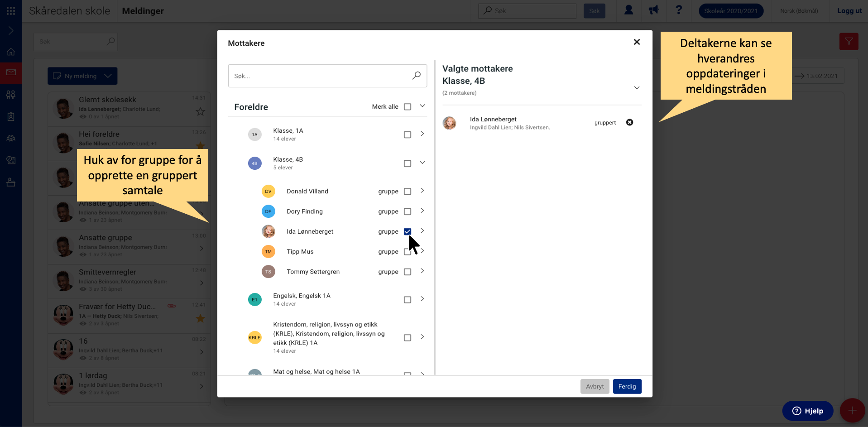Image resolution: width=868 pixels, height=427 pixels.
Task: Click the header Søk input field
Action: coord(527,11)
